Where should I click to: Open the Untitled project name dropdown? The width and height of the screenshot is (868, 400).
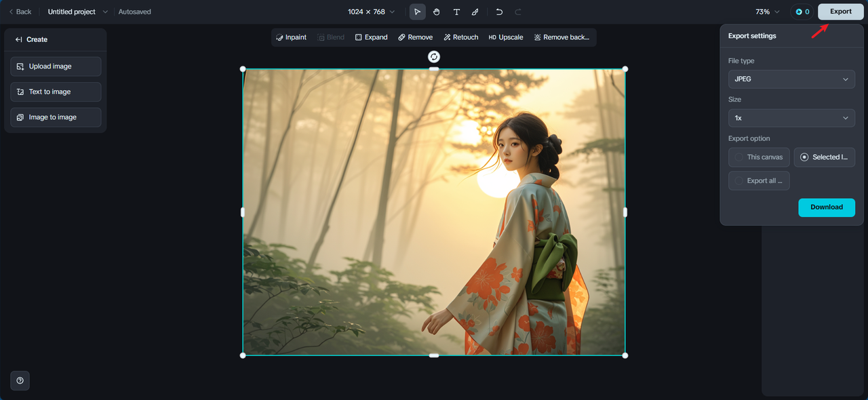point(77,12)
